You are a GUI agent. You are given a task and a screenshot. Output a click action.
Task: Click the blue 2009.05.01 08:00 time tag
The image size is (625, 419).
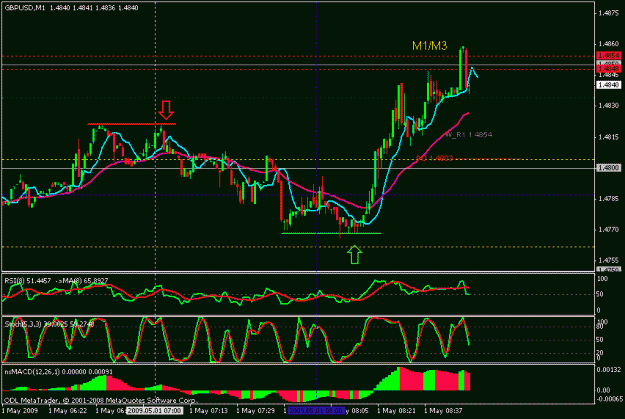pyautogui.click(x=316, y=411)
